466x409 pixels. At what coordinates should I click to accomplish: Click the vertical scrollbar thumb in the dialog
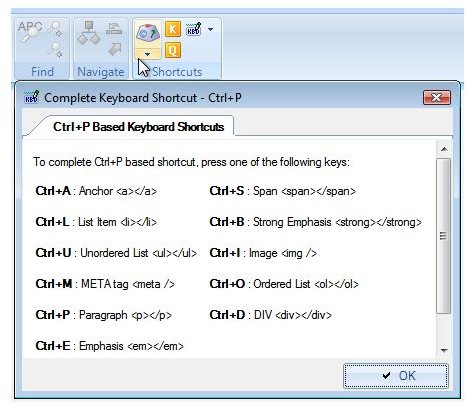tap(443, 236)
